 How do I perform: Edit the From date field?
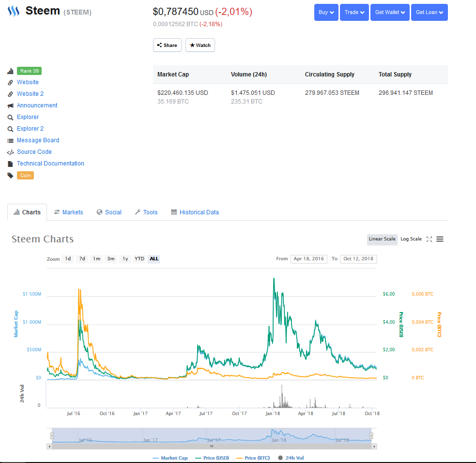(x=309, y=259)
